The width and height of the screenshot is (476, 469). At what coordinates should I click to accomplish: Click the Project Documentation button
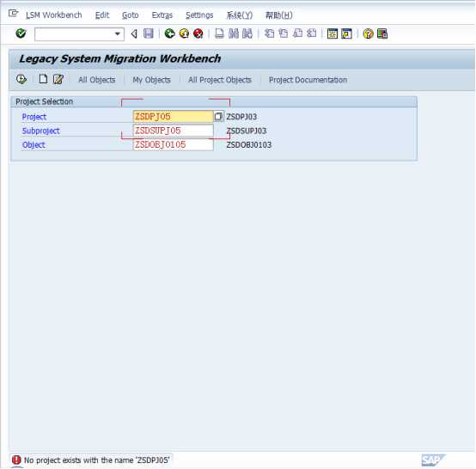(308, 80)
